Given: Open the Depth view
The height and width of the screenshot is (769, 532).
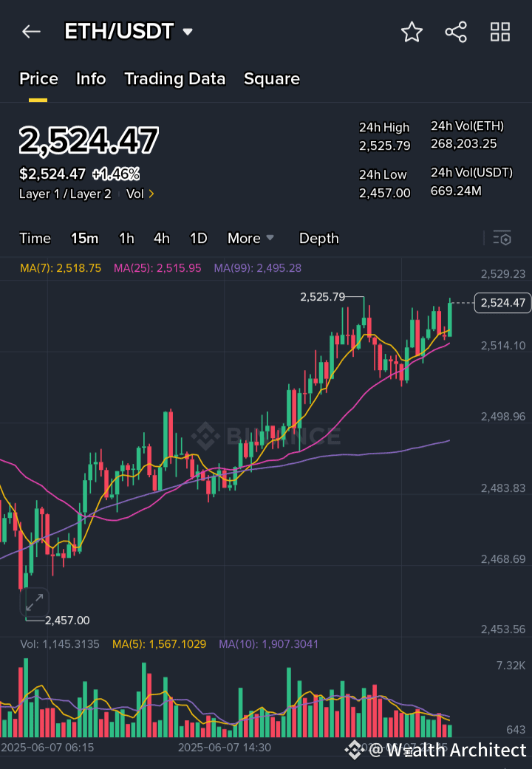Looking at the screenshot, I should [318, 238].
